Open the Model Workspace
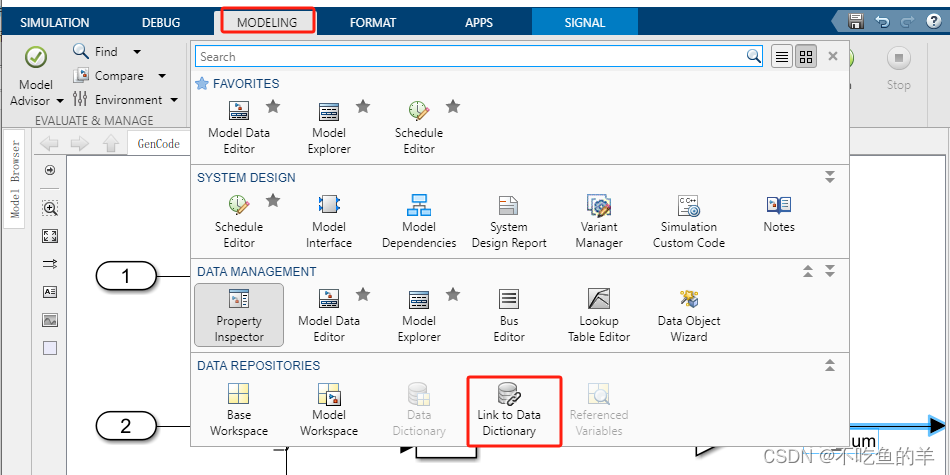This screenshot has width=950, height=475. coord(329,410)
